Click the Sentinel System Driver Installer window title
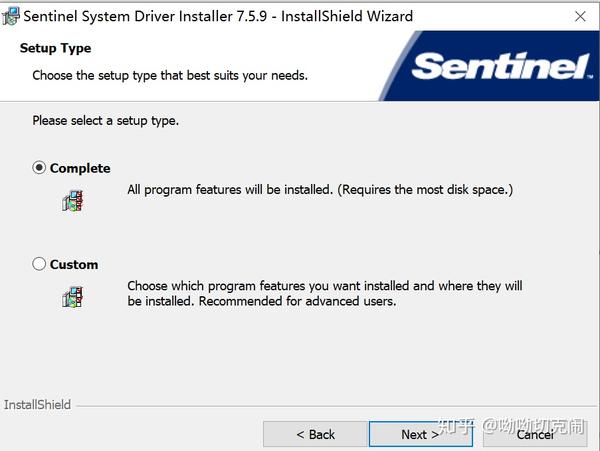The image size is (600, 451). pyautogui.click(x=218, y=16)
